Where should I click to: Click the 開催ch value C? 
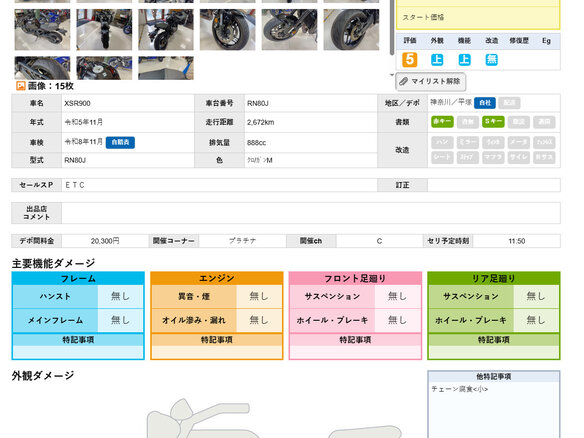tap(379, 241)
